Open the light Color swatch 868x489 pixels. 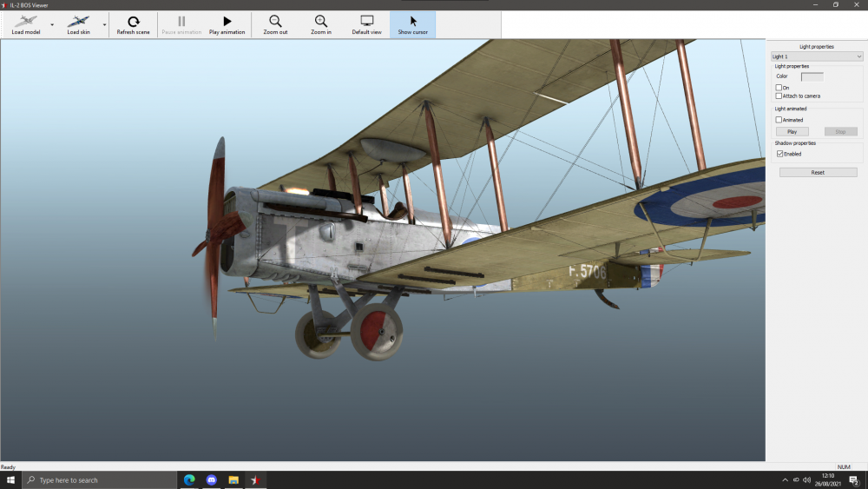point(812,76)
